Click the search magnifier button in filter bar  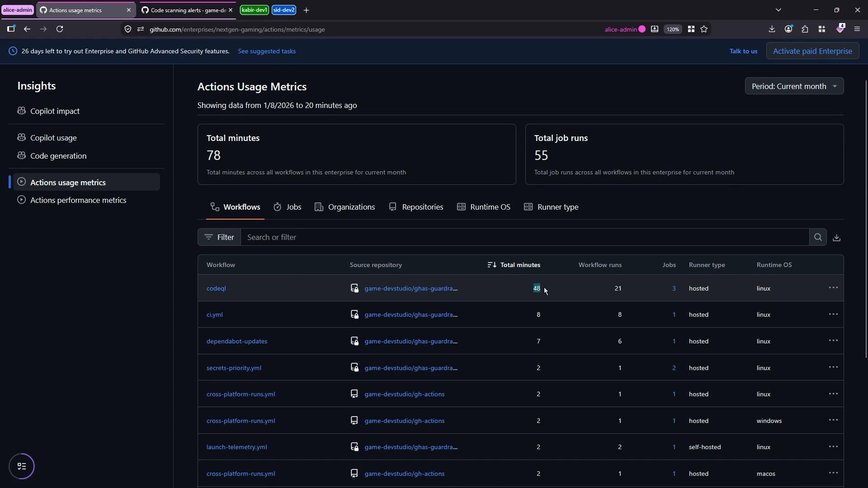click(x=818, y=237)
